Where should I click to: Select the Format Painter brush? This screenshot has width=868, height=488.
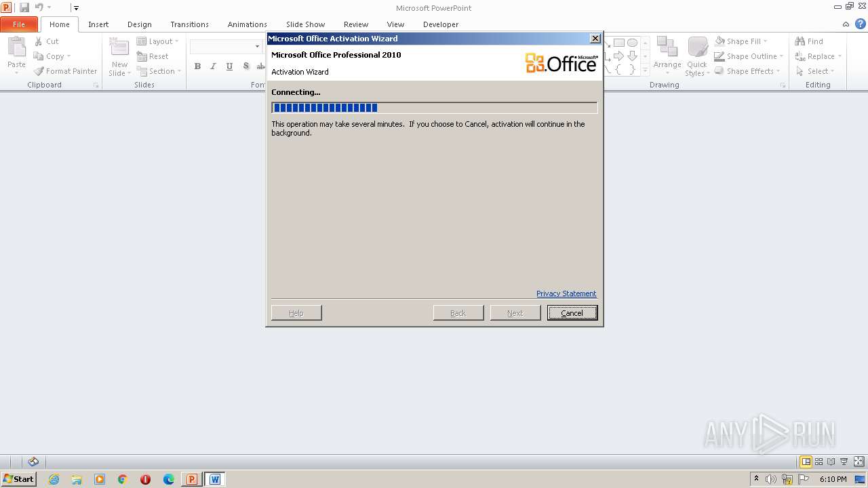[39, 71]
